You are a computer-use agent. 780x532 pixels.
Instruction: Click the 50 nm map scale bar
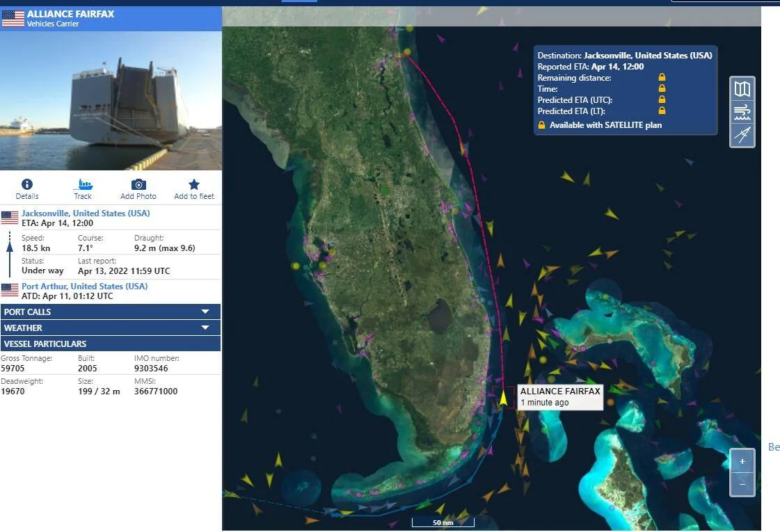pyautogui.click(x=443, y=522)
